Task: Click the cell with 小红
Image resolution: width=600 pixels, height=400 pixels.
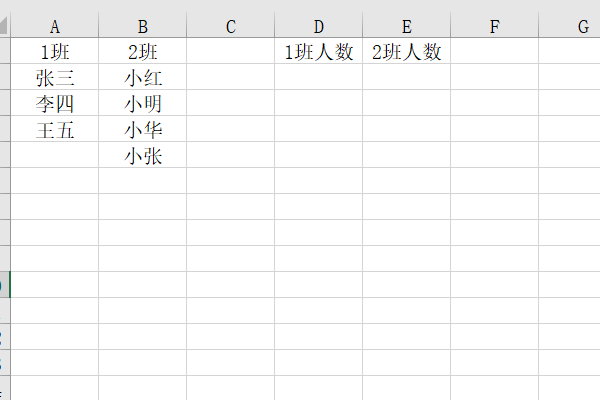Action: pyautogui.click(x=142, y=79)
